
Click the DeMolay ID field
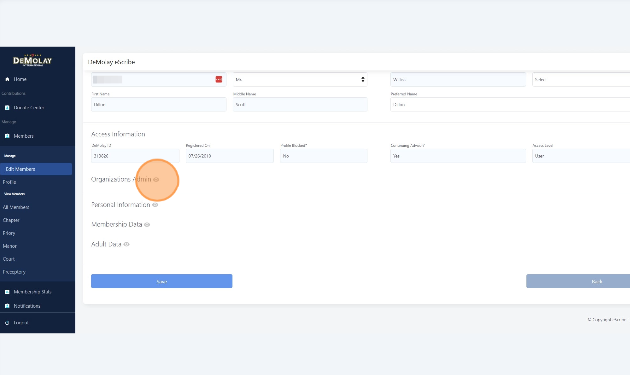(135, 156)
